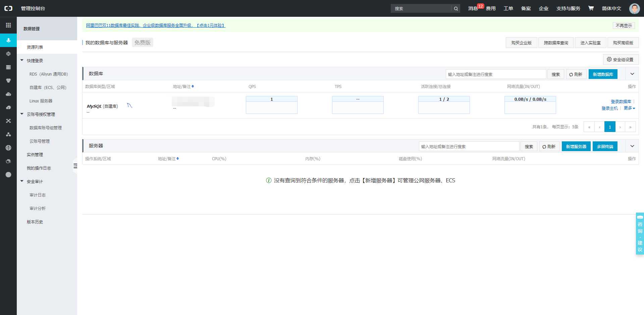
Task: Open 云账号管理 in the sidebar
Action: (x=40, y=141)
